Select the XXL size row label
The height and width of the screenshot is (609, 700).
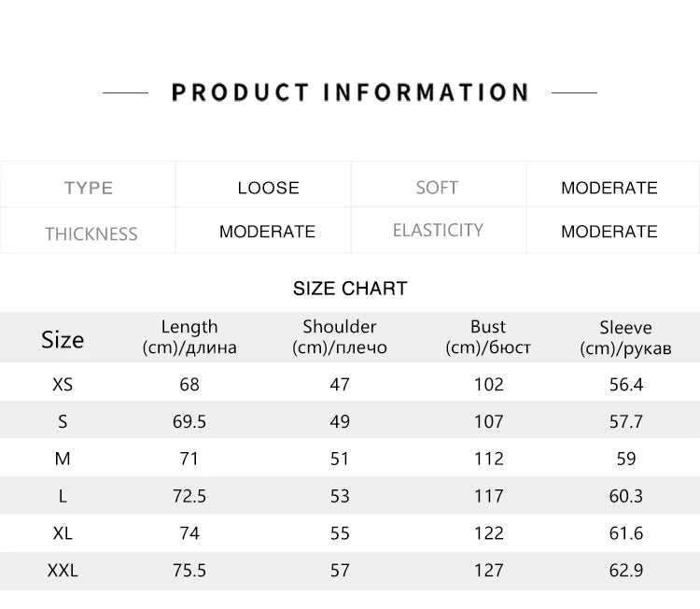click(63, 570)
